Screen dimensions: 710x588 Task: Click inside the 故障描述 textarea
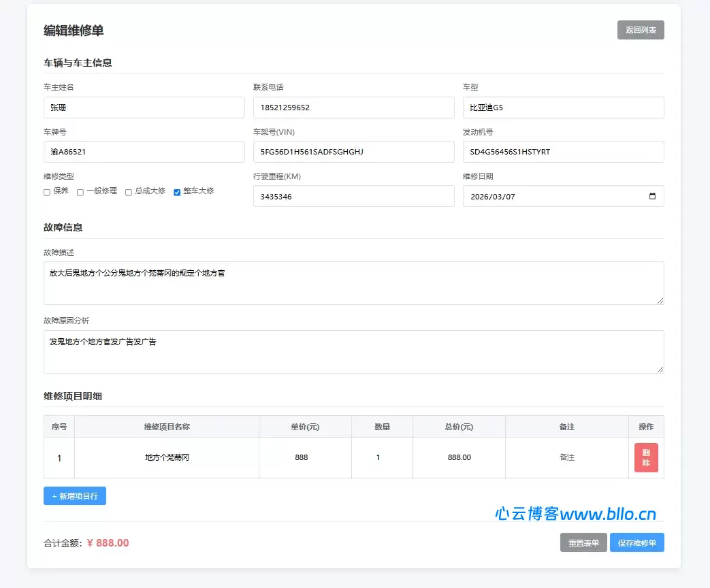coord(353,283)
